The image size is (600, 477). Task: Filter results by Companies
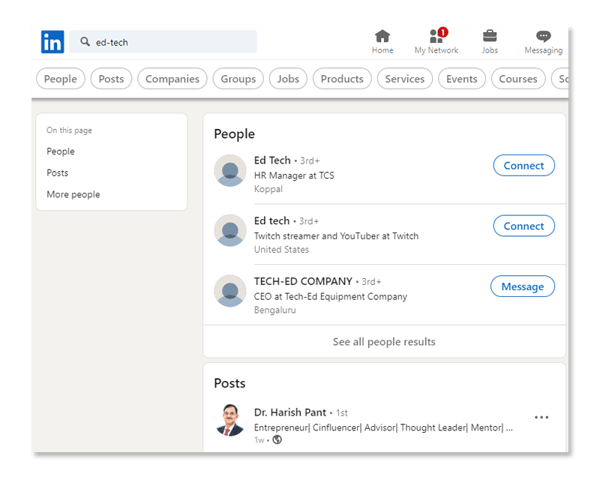pos(172,79)
